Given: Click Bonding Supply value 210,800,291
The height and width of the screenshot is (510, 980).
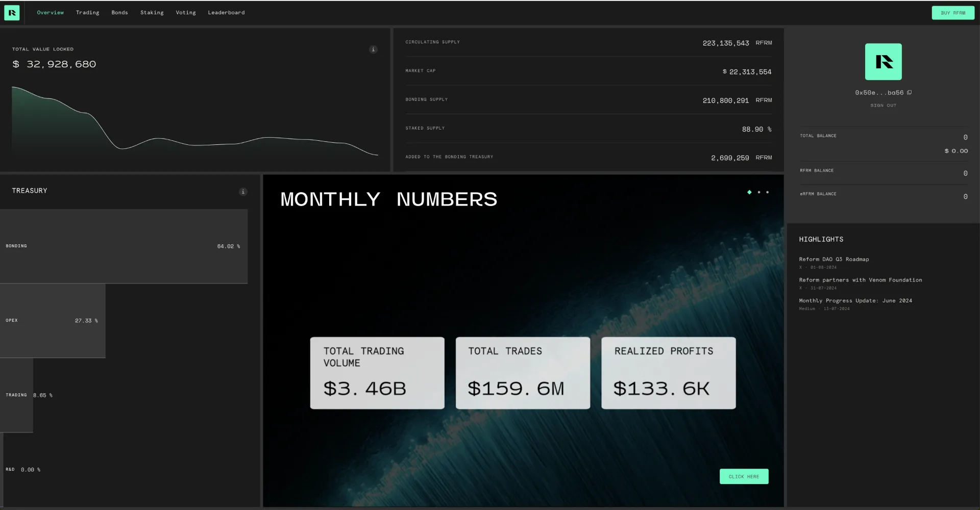Looking at the screenshot, I should pos(726,100).
